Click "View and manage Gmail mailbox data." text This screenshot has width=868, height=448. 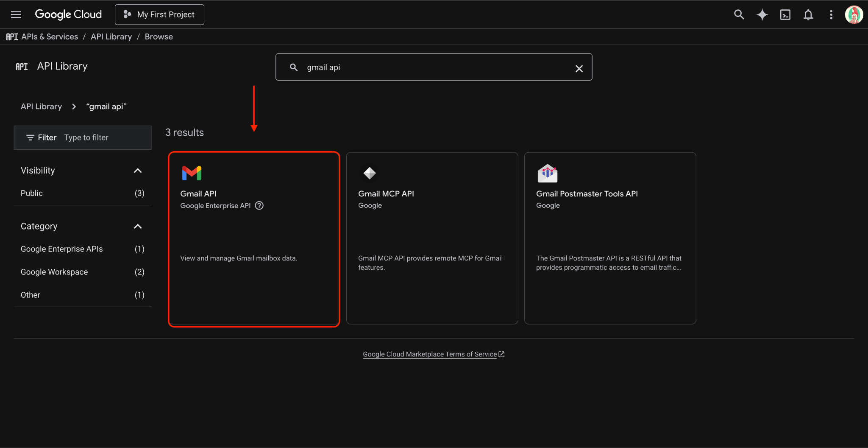click(x=239, y=258)
